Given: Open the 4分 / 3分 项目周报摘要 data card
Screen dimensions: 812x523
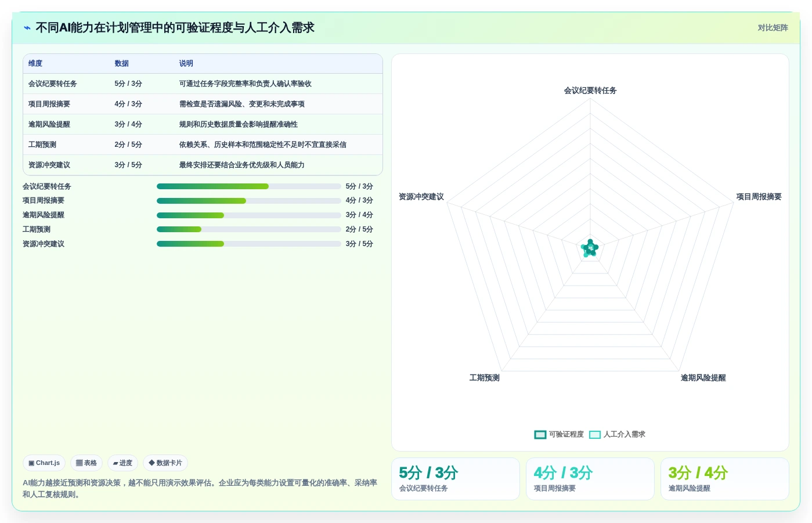Looking at the screenshot, I should (590, 479).
